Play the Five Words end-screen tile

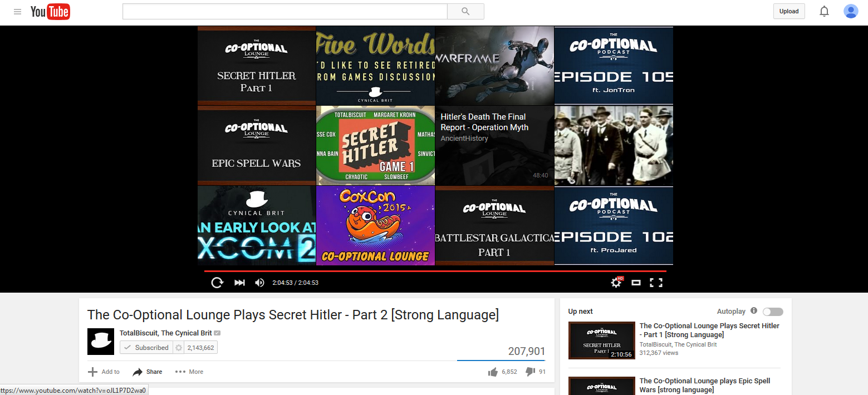coord(375,66)
